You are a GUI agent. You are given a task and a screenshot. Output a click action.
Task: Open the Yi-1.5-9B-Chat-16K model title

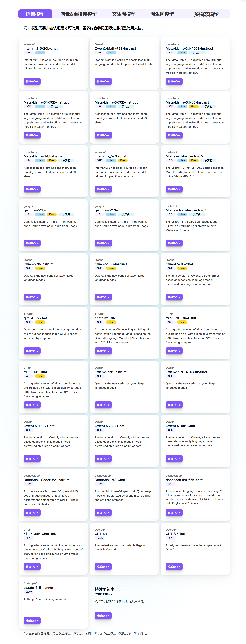pos(181,318)
